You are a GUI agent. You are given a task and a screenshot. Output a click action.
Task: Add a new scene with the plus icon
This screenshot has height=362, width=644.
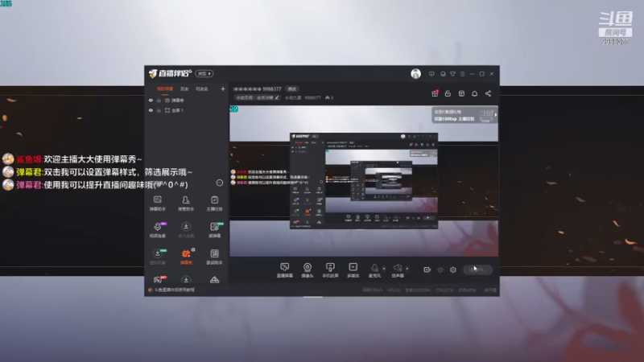(x=223, y=88)
